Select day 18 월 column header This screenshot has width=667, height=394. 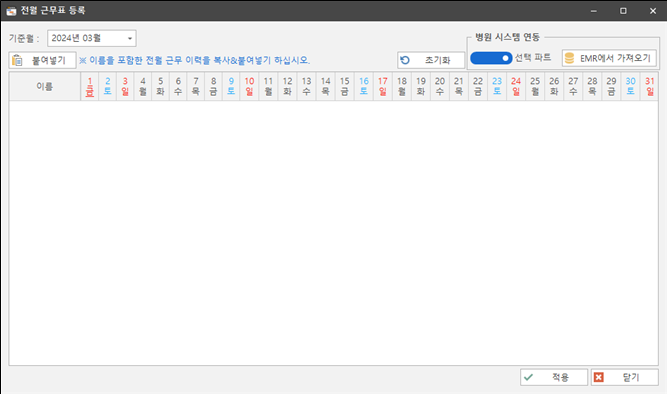click(402, 86)
